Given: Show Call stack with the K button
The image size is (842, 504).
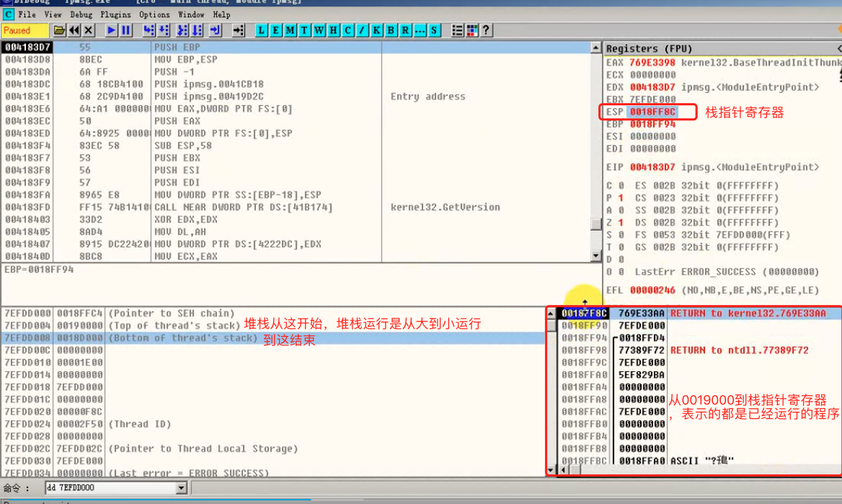Looking at the screenshot, I should [x=376, y=30].
